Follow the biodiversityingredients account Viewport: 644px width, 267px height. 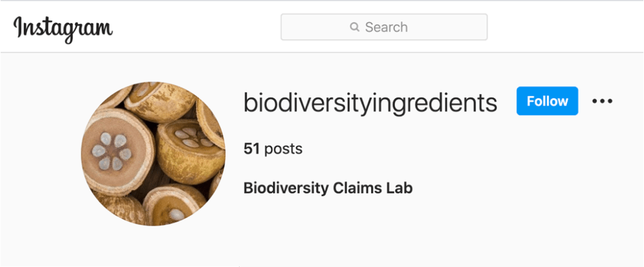[x=547, y=101]
